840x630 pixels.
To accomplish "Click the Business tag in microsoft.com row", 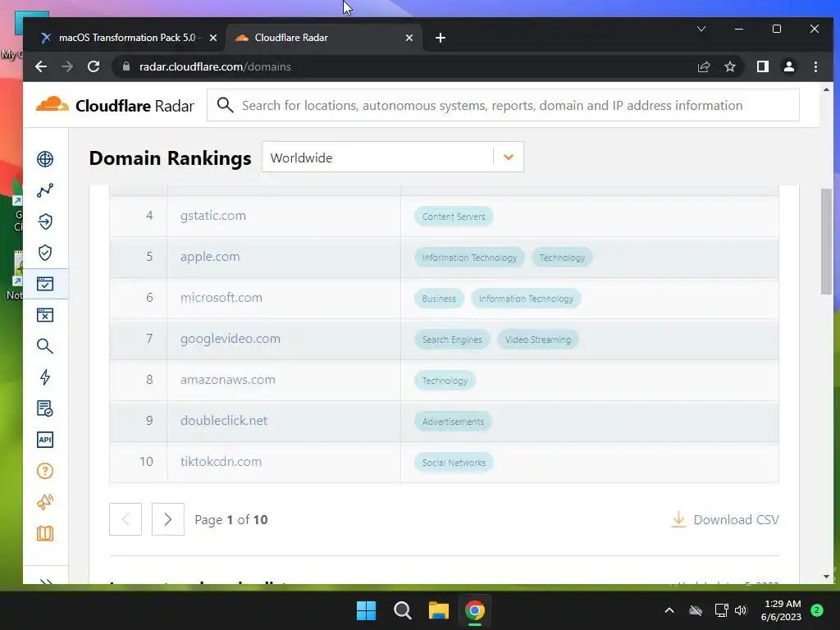I will pos(439,299).
